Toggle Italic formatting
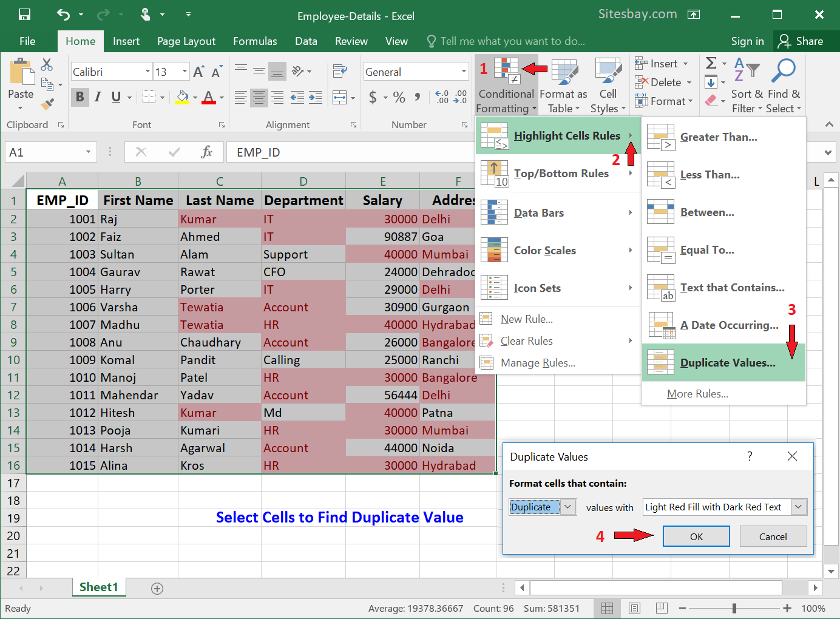Viewport: 840px width, 619px height. pos(98,97)
